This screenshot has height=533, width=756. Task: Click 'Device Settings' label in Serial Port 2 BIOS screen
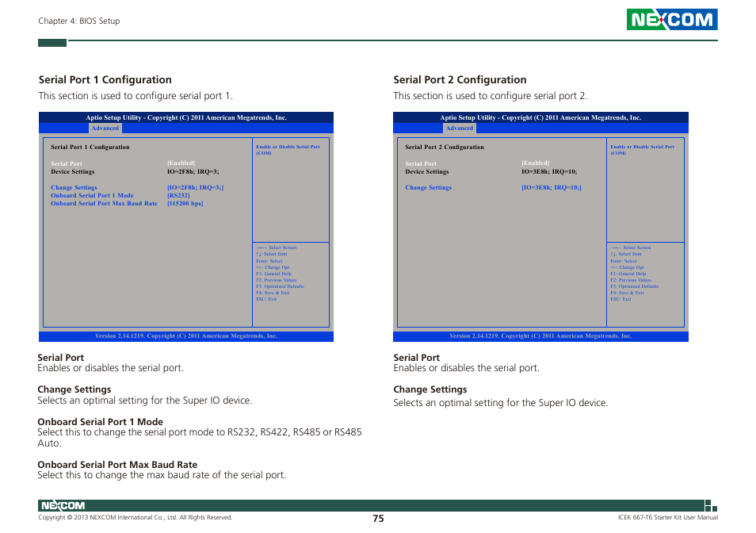pos(427,171)
